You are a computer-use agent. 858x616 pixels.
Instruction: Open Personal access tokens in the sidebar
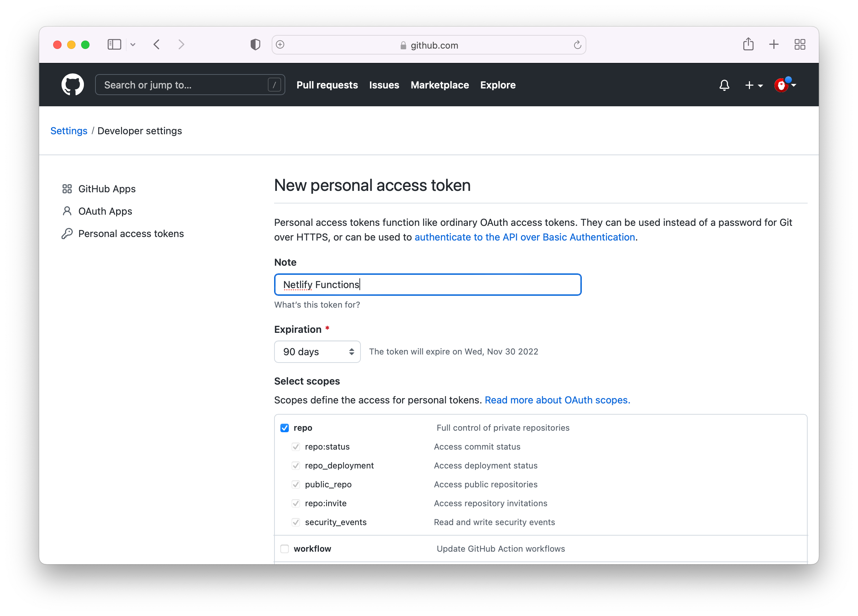[x=131, y=234]
